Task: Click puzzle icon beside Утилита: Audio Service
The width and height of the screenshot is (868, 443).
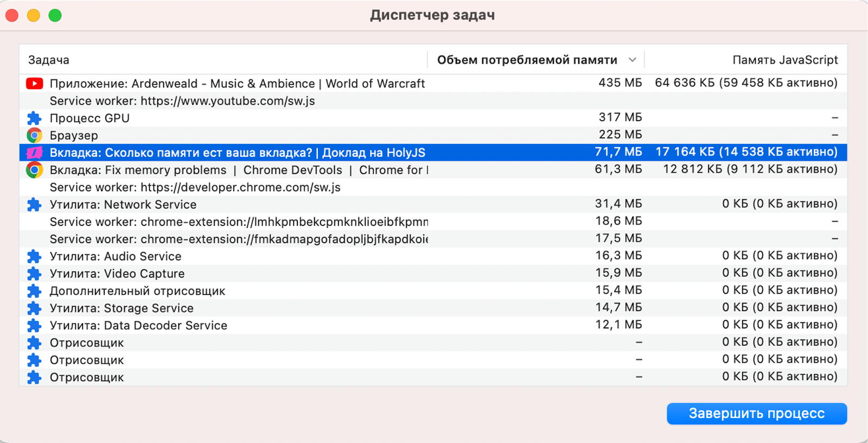Action: point(34,256)
